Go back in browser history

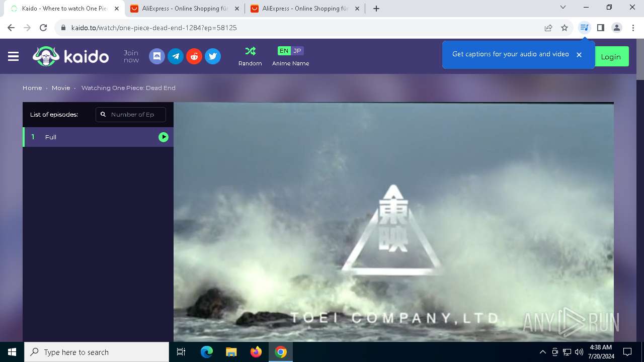(x=11, y=28)
